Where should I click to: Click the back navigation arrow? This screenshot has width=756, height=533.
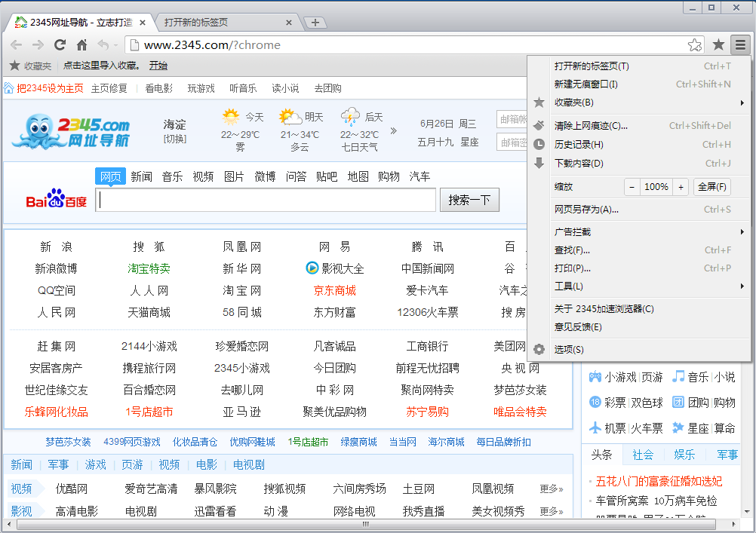pyautogui.click(x=16, y=44)
